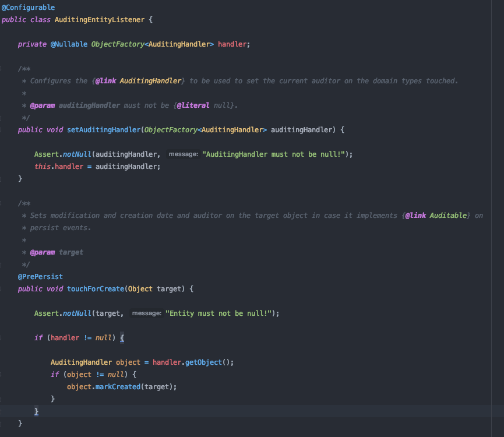The width and height of the screenshot is (504, 437).
Task: Click the highlighted closing brace on the current line
Action: [36, 411]
